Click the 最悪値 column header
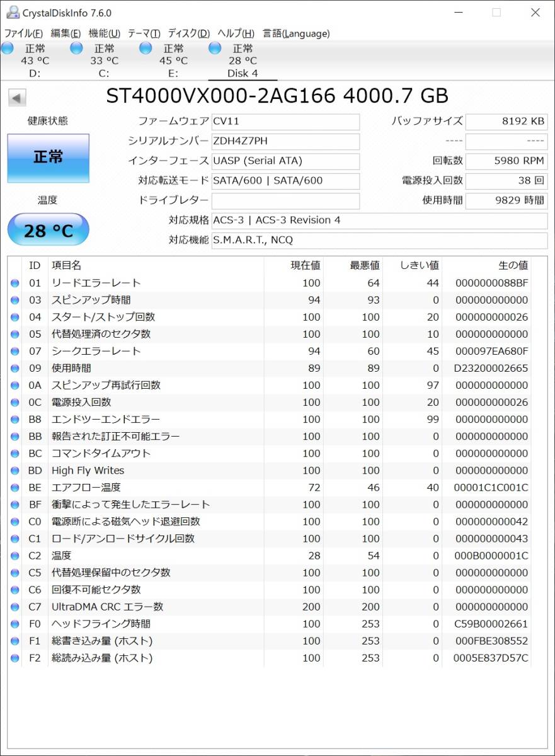555x756 pixels. 353,266
